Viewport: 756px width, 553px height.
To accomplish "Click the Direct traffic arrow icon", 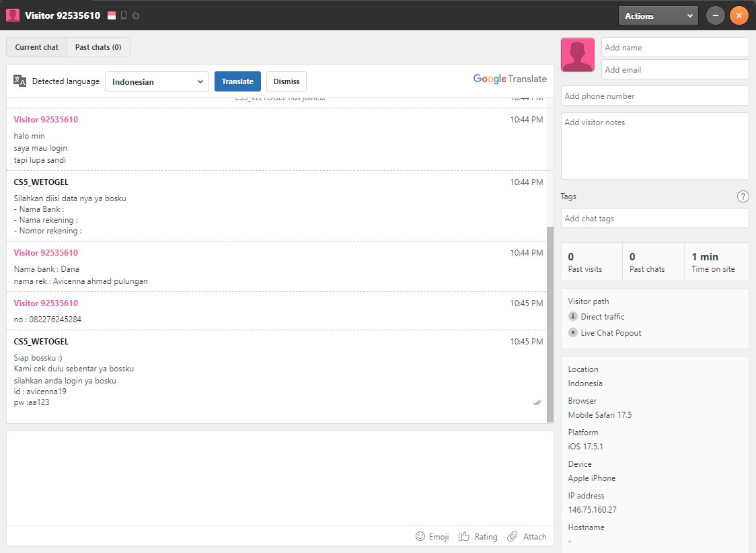I will (573, 316).
